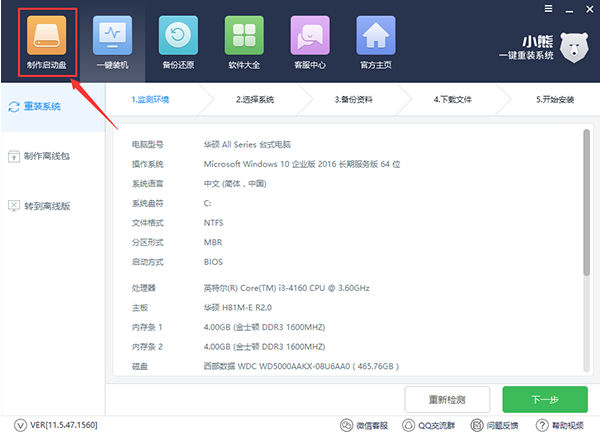The image size is (600, 433).
Task: Switch to step 2.选择系统
Action: coord(255,100)
